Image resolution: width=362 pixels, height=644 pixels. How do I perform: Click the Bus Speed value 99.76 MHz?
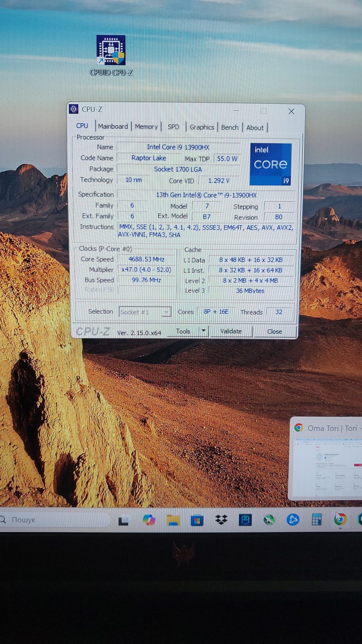(x=146, y=280)
